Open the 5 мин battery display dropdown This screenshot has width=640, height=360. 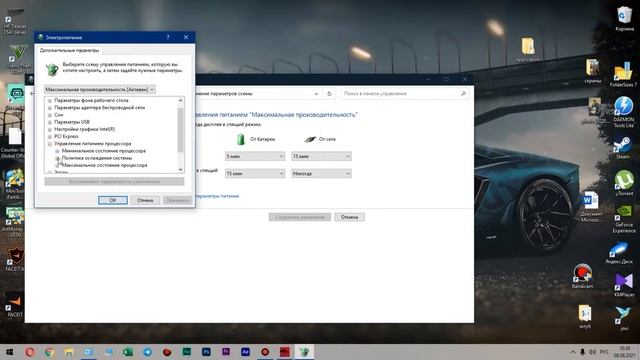point(255,156)
